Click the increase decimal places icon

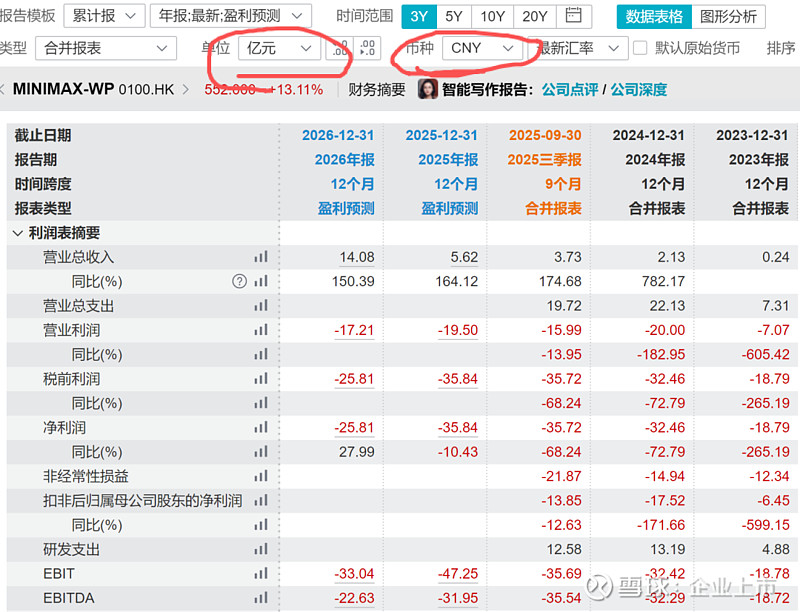339,48
